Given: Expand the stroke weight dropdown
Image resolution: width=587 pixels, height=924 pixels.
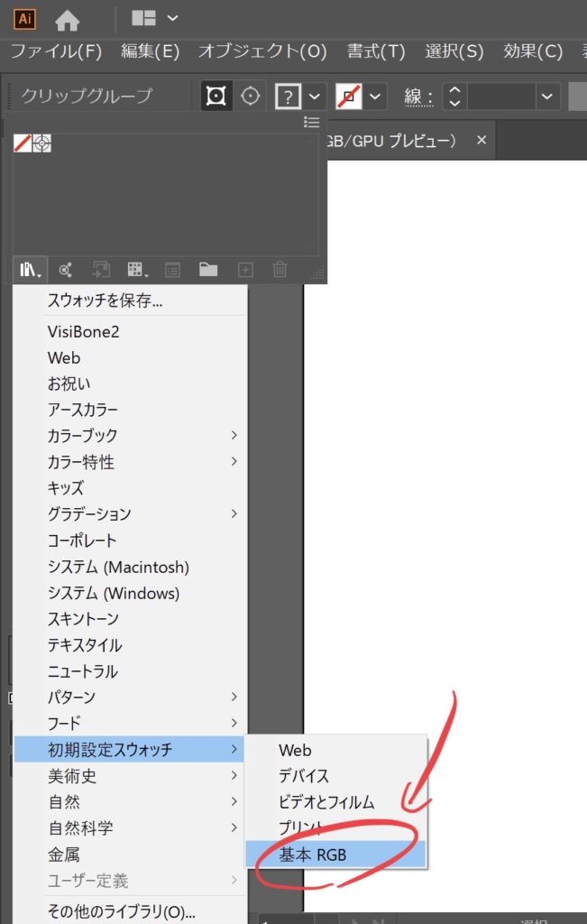Looking at the screenshot, I should point(547,96).
